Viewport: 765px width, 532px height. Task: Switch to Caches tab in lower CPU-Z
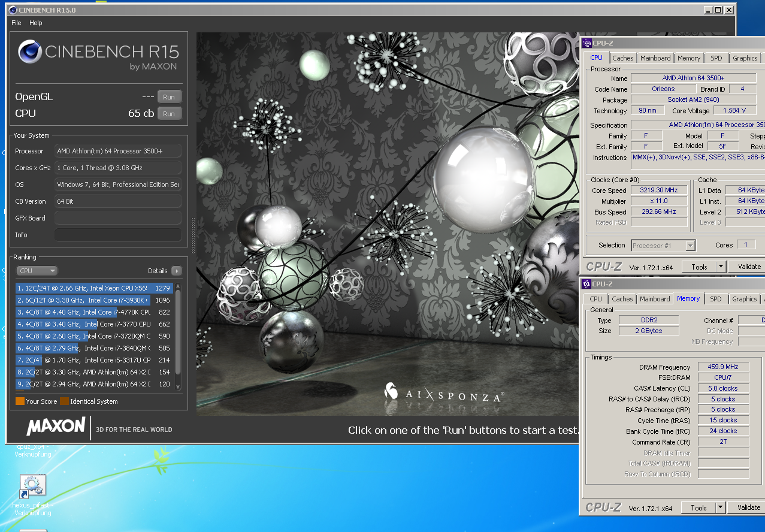[622, 299]
